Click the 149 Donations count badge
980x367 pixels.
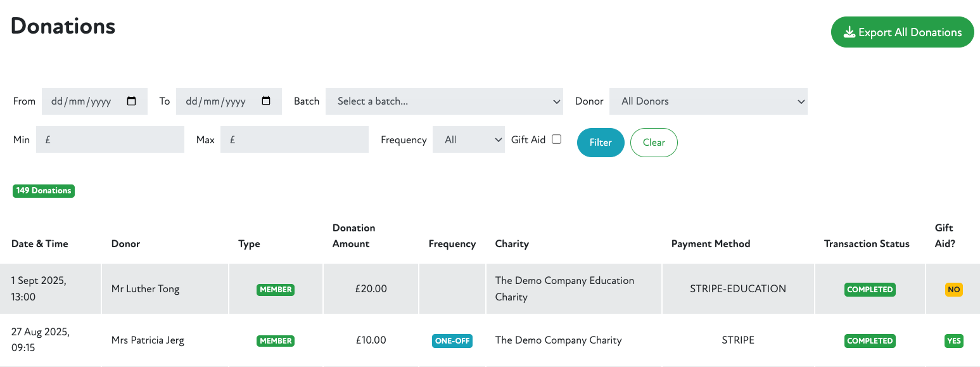point(44,191)
